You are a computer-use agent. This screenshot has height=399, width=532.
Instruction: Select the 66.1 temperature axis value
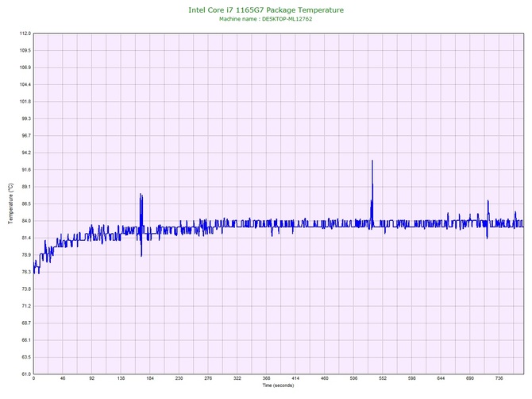coord(25,340)
